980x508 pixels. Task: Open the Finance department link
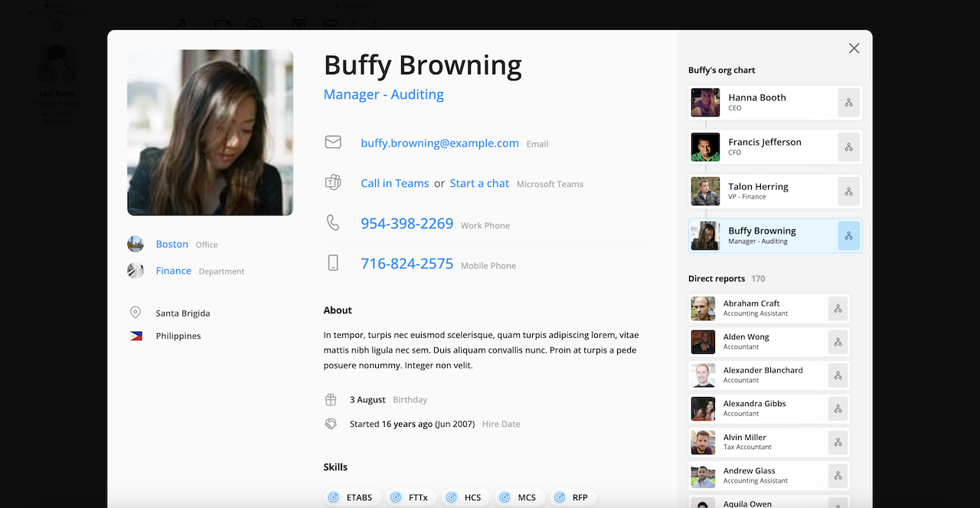coord(173,270)
